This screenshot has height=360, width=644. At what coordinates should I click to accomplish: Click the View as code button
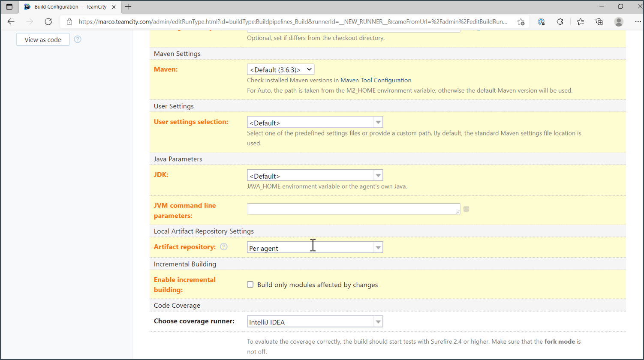pos(43,39)
